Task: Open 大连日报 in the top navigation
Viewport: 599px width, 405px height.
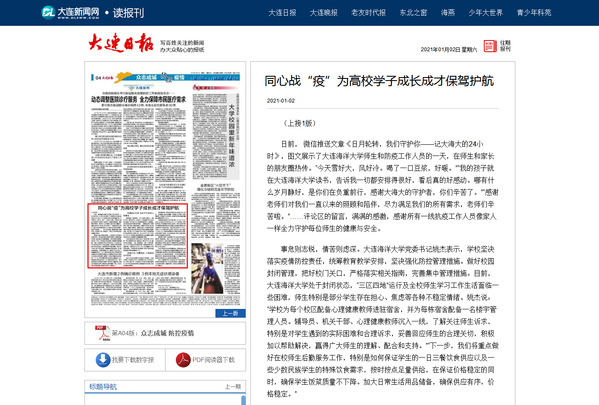Action: click(282, 13)
